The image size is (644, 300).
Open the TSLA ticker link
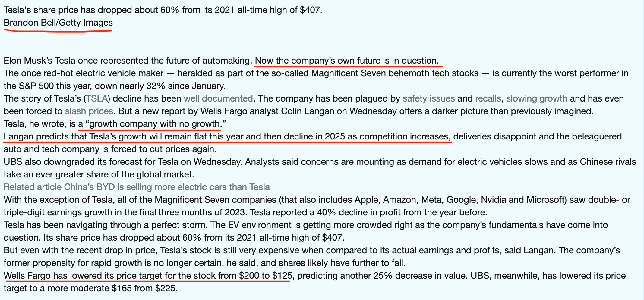[x=97, y=99]
